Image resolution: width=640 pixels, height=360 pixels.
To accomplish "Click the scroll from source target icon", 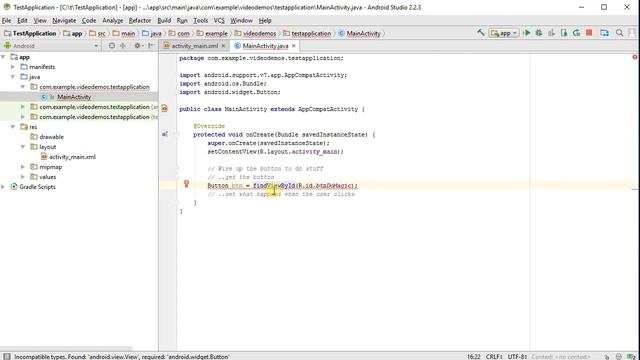I will point(111,46).
